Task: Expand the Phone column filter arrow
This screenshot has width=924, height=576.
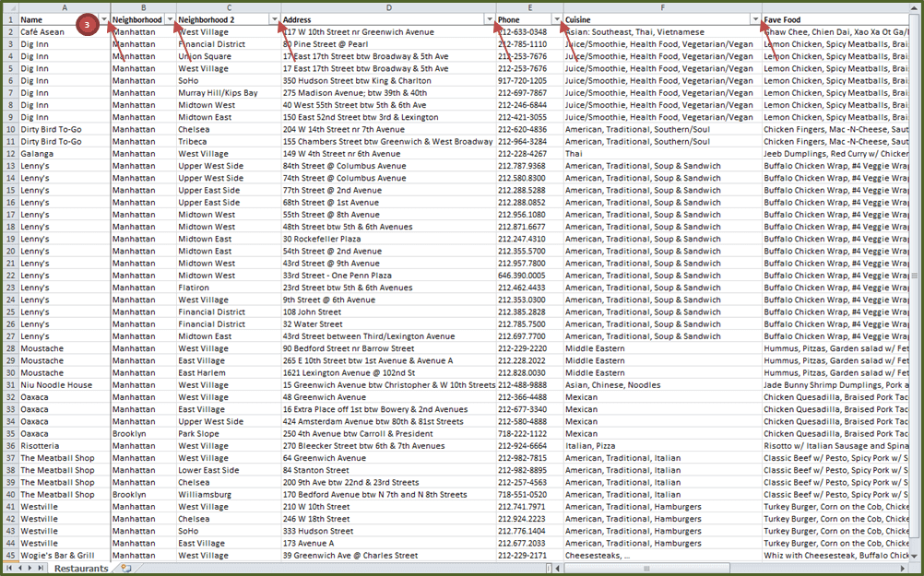Action: coord(557,19)
